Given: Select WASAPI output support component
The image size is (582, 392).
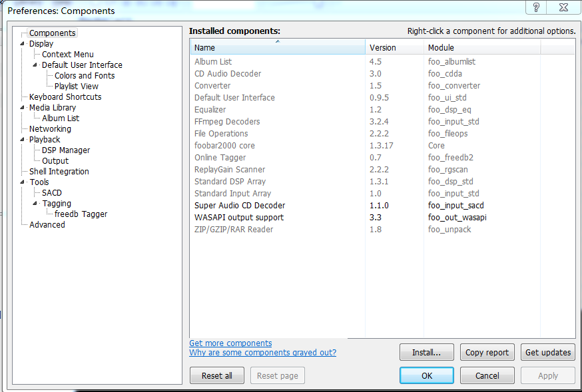Looking at the screenshot, I should click(239, 218).
